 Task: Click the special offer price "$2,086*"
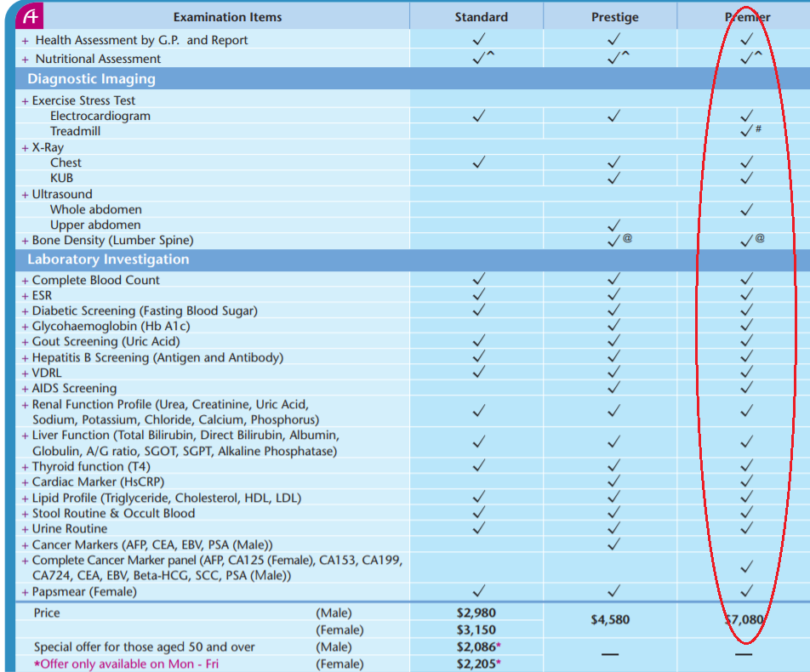click(x=478, y=647)
